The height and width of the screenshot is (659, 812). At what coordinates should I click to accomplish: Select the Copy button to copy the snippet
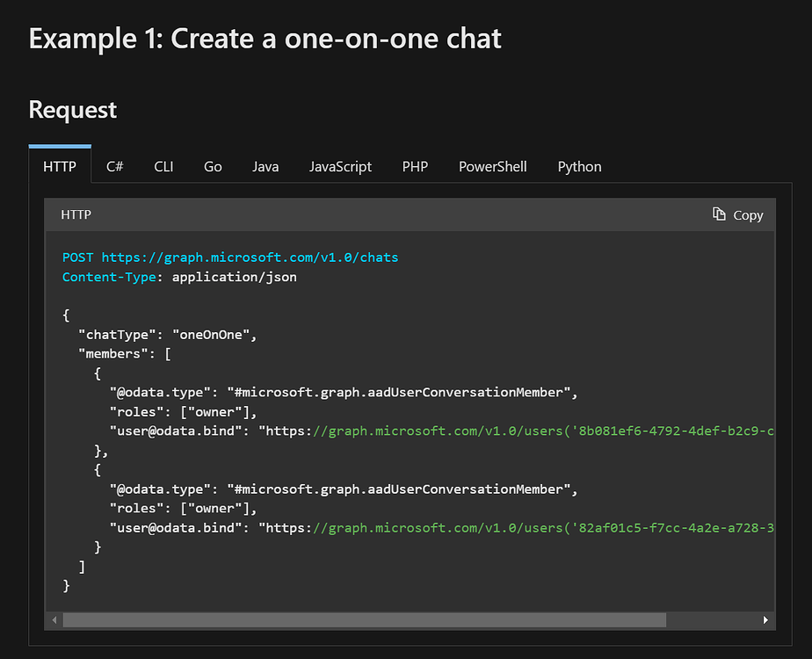pyautogui.click(x=738, y=214)
